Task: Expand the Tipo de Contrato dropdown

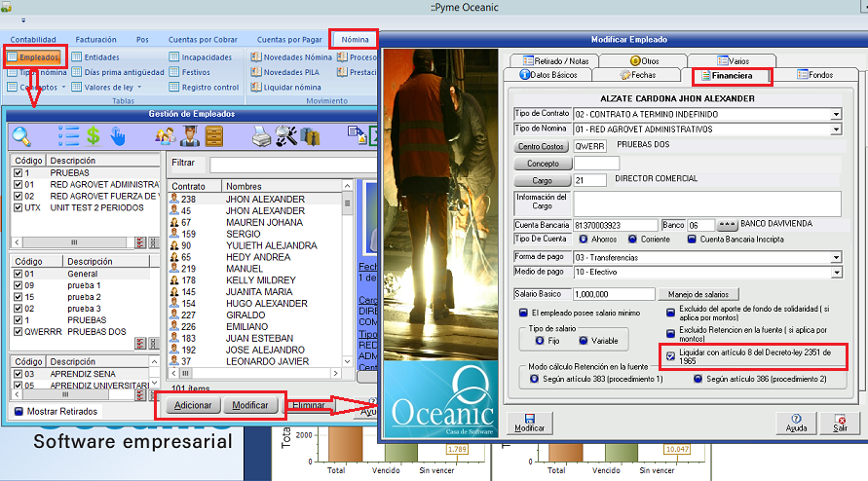Action: click(835, 114)
